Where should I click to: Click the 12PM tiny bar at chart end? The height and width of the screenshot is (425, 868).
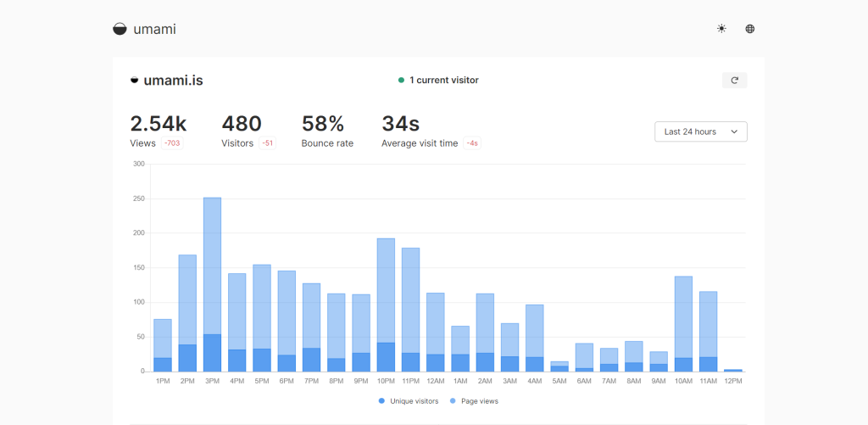point(733,370)
